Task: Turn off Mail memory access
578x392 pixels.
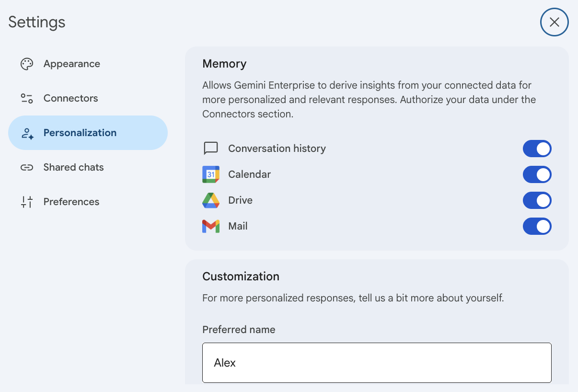Action: pyautogui.click(x=537, y=226)
